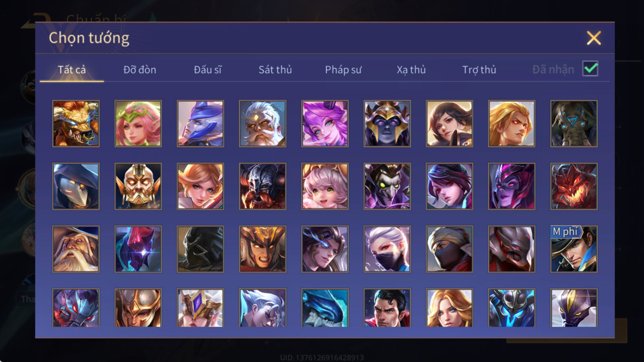Show the Xạ thủ heroes tab
The height and width of the screenshot is (362, 644).
(411, 70)
